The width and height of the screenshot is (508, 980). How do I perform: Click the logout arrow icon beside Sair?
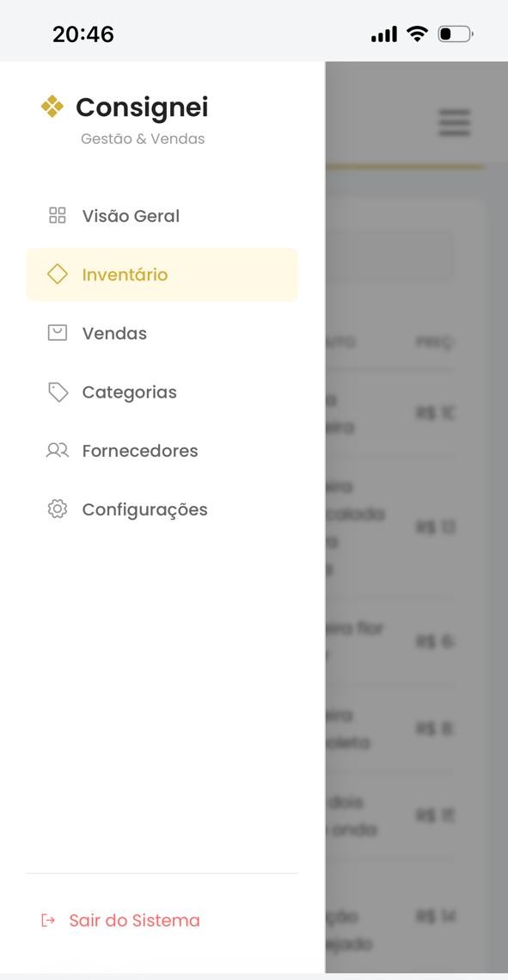click(x=46, y=920)
